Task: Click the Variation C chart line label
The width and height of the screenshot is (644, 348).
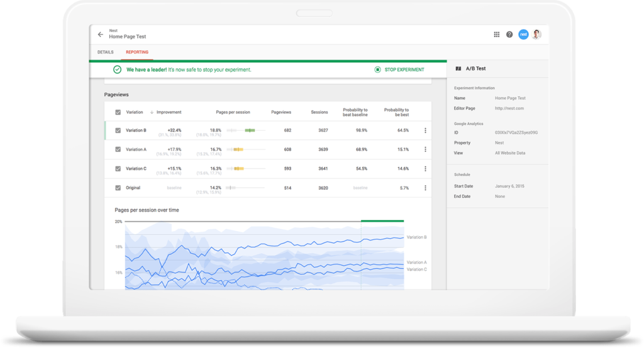Action: pos(416,269)
